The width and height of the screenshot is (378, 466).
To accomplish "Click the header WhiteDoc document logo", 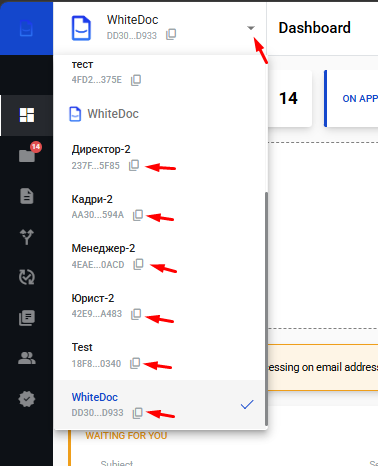I will click(81, 28).
